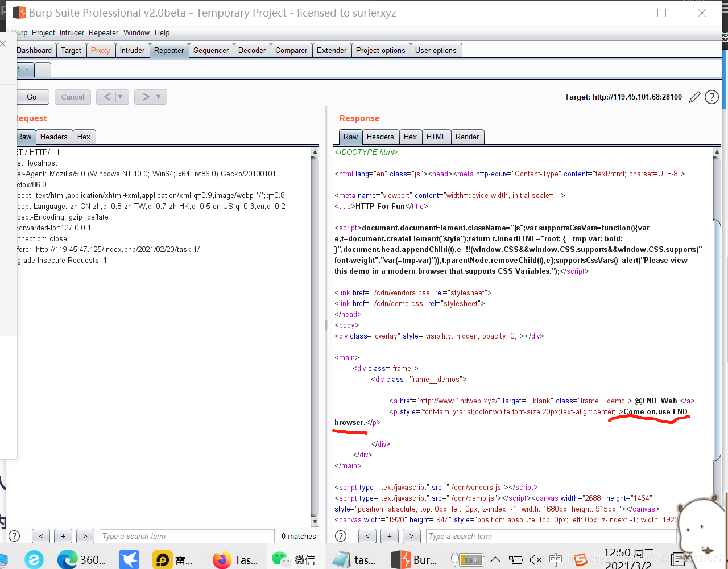Click the response pane vertical scrollbar thumb
Screen dimensions: 728x569
(717, 340)
